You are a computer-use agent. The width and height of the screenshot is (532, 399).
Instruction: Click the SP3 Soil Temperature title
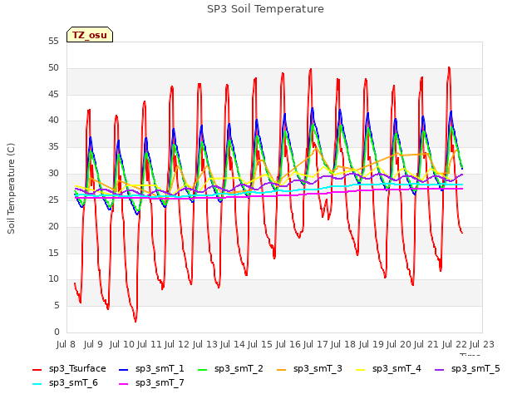pos(266,9)
